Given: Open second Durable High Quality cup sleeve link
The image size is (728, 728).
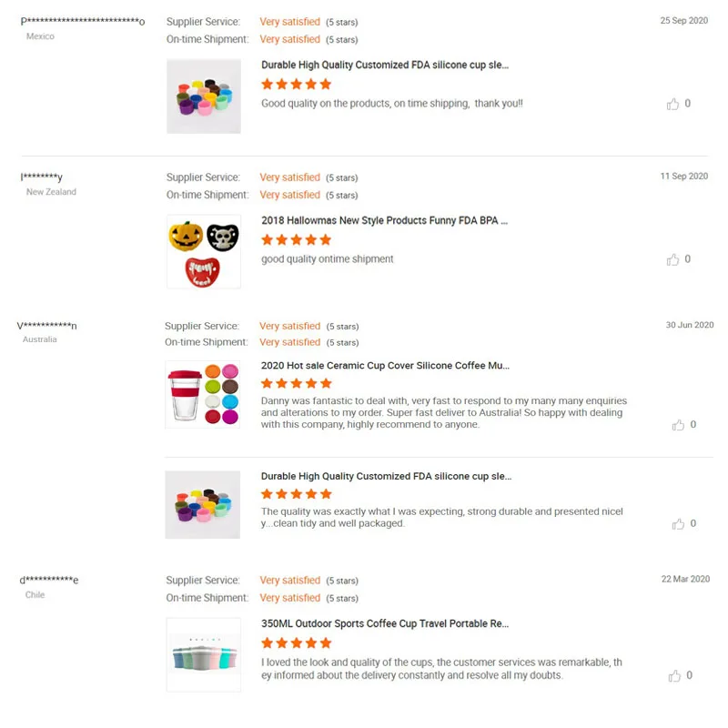Looking at the screenshot, I should coord(386,476).
